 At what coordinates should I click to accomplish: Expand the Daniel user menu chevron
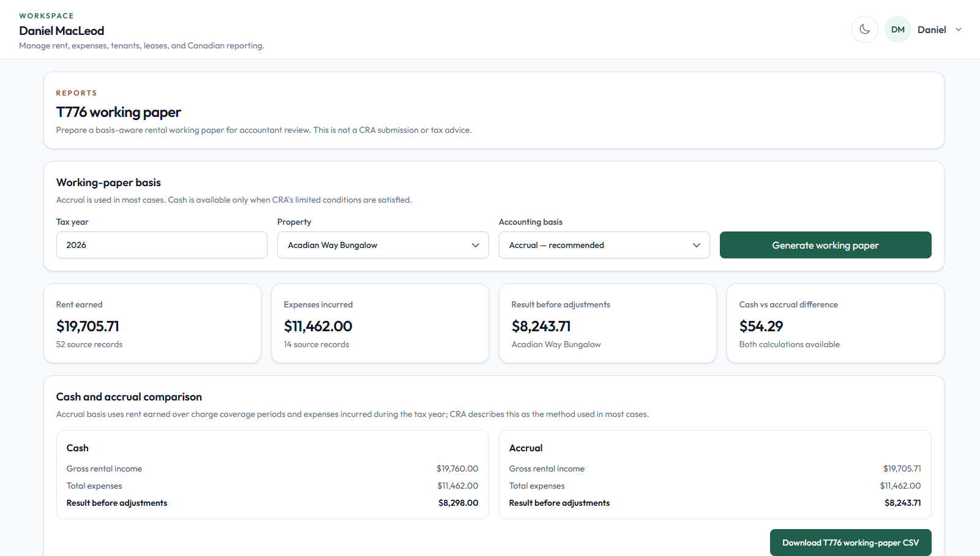coord(959,29)
